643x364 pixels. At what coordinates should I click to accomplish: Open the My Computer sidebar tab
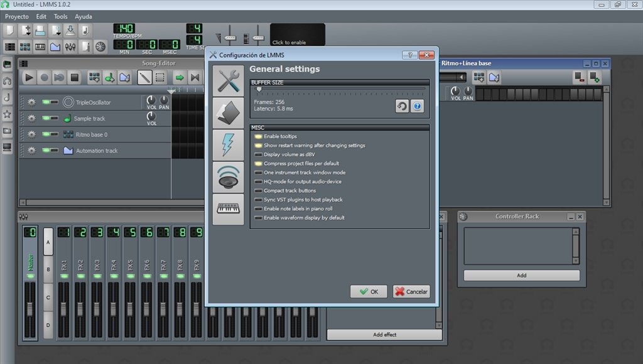click(7, 147)
